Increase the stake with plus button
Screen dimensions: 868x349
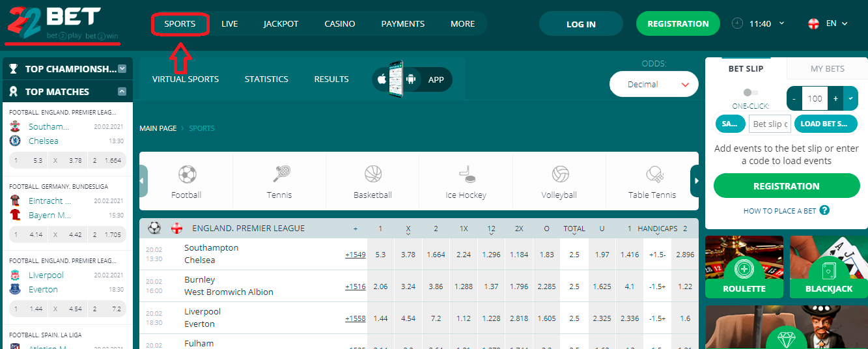[836, 98]
